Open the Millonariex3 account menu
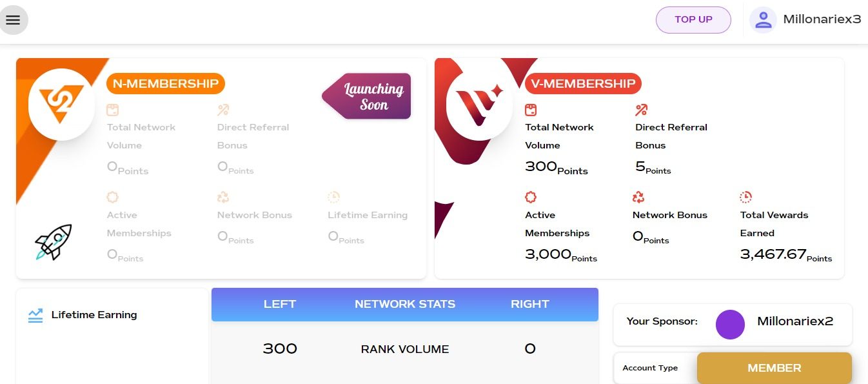 [x=822, y=19]
